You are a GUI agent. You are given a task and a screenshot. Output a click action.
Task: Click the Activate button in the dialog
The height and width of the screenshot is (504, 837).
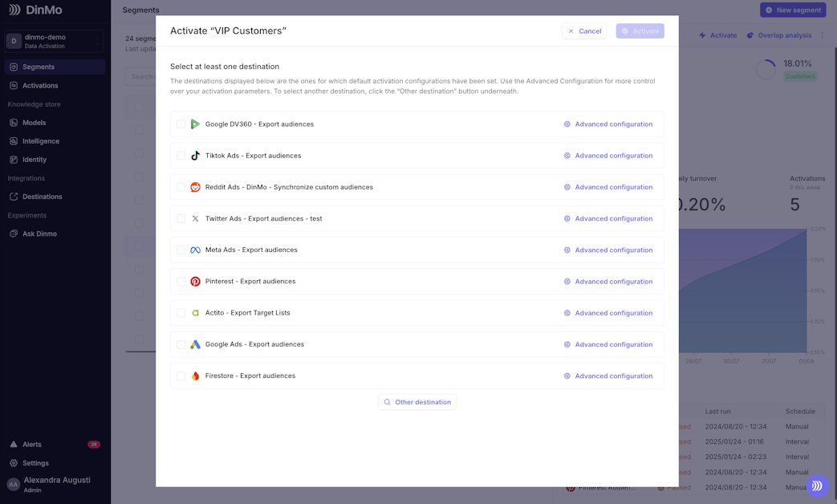coord(640,31)
